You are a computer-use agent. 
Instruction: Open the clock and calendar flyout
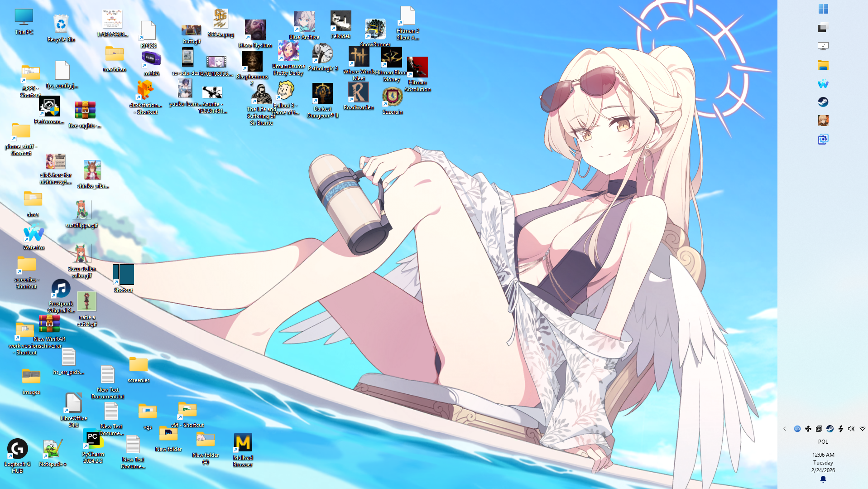(823, 462)
